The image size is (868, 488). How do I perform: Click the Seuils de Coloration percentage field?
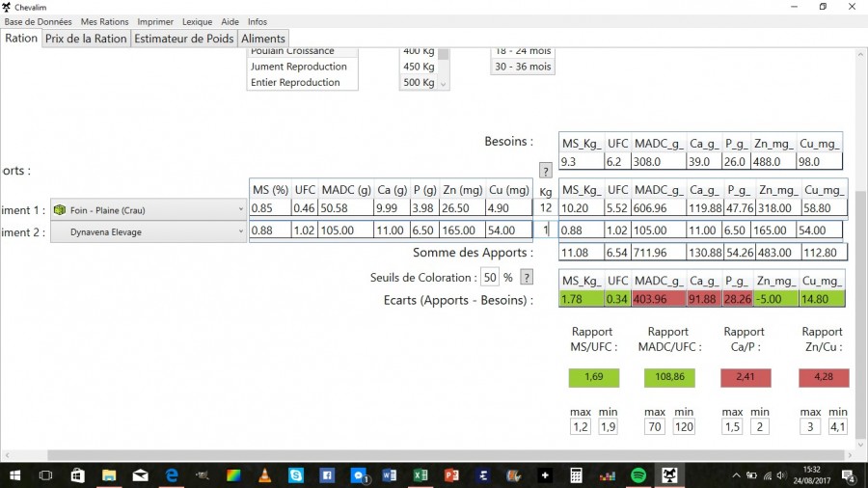[x=490, y=278]
